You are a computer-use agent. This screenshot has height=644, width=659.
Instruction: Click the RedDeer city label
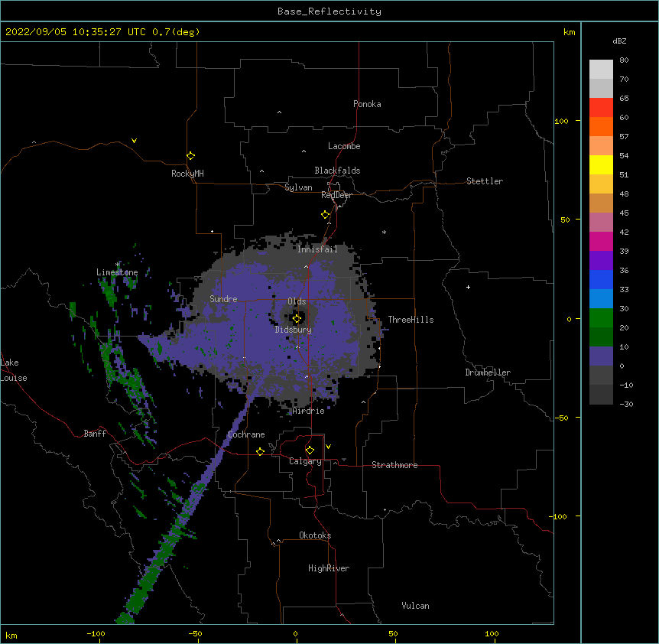336,195
